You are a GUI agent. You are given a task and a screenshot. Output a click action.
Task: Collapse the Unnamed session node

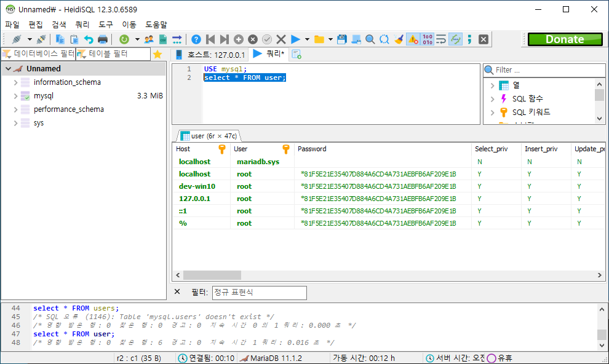8,69
